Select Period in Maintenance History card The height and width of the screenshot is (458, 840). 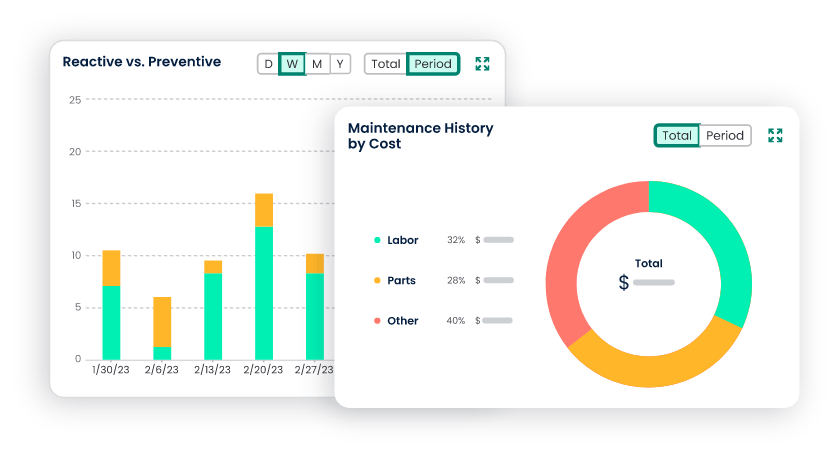pyautogui.click(x=725, y=136)
